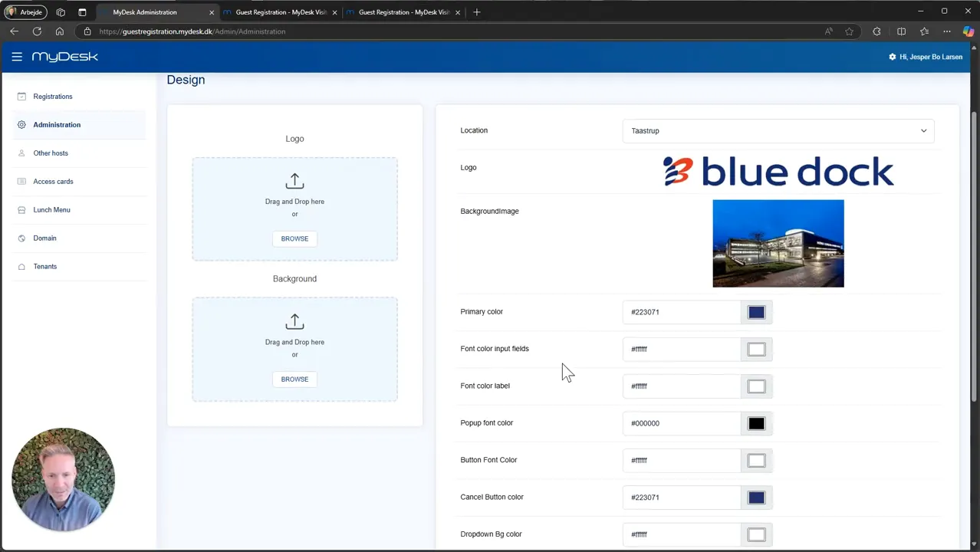Click the upload arrow icon under Background
The height and width of the screenshot is (552, 980).
[x=294, y=321]
